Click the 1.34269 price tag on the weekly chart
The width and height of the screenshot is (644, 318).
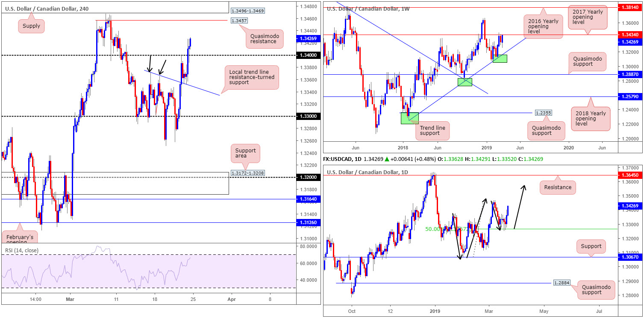[631, 41]
